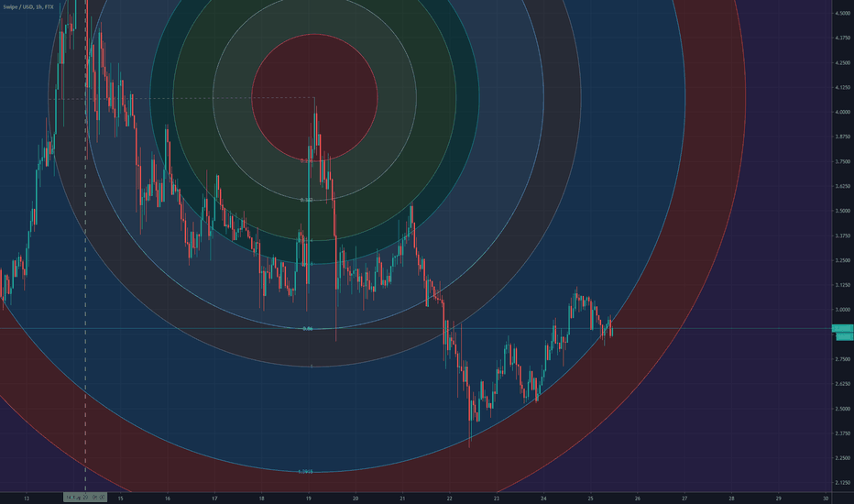This screenshot has width=854, height=504.
Task: Click the 3.5000 price axis label
Action: (x=842, y=211)
